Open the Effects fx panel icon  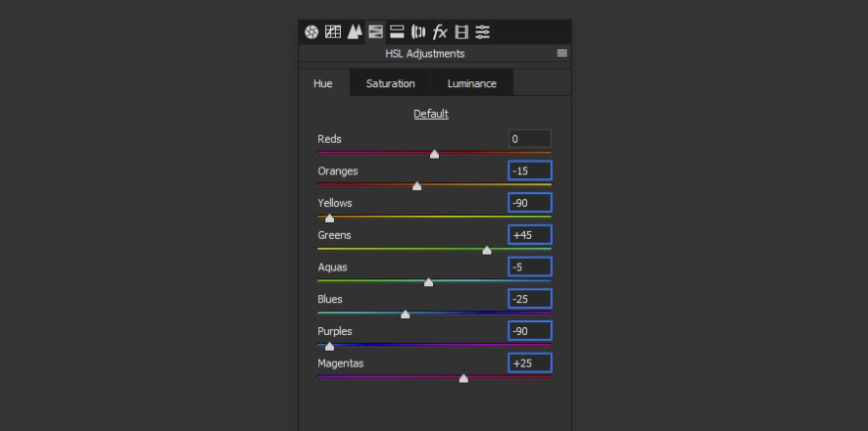pyautogui.click(x=440, y=32)
